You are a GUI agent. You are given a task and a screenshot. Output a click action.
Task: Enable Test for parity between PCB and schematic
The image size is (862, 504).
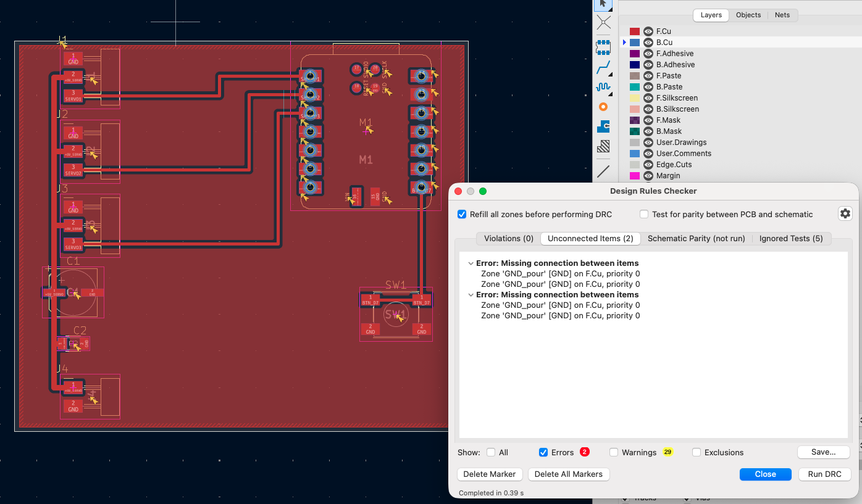[644, 214]
